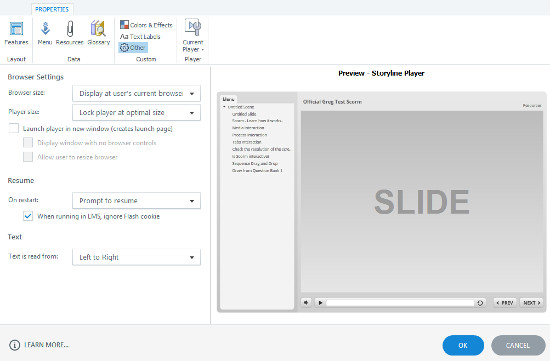Click the replay icon on seekbar
Screen dimensions: 550x361
point(480,303)
